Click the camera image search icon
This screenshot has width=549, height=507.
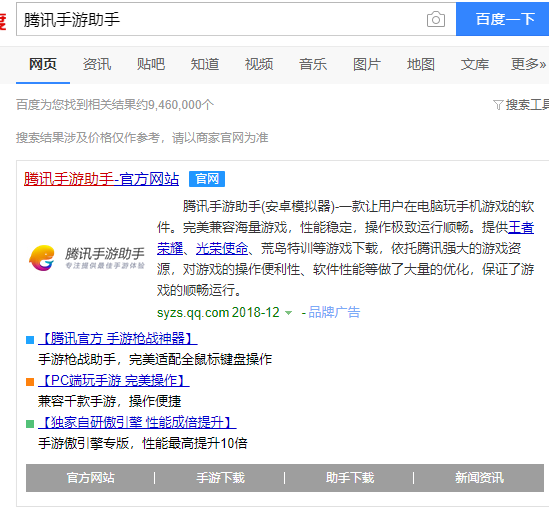(436, 19)
